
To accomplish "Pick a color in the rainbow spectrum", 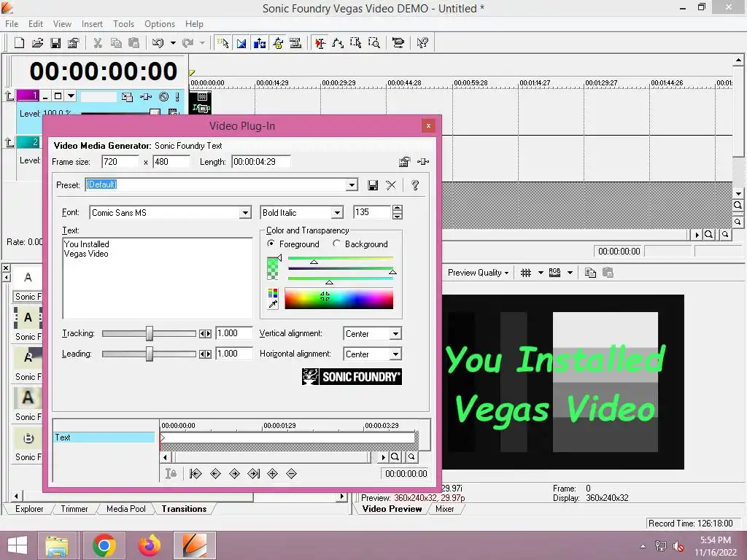I will (338, 298).
